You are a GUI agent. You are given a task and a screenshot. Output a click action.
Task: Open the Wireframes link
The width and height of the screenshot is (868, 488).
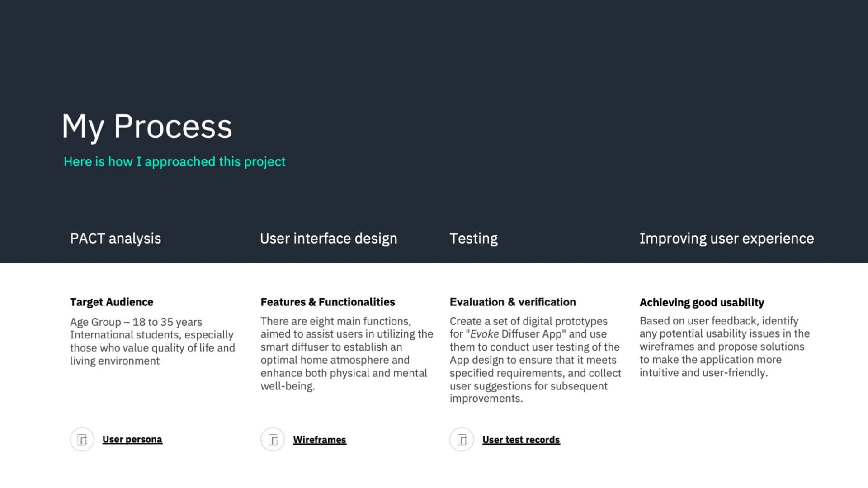point(320,440)
